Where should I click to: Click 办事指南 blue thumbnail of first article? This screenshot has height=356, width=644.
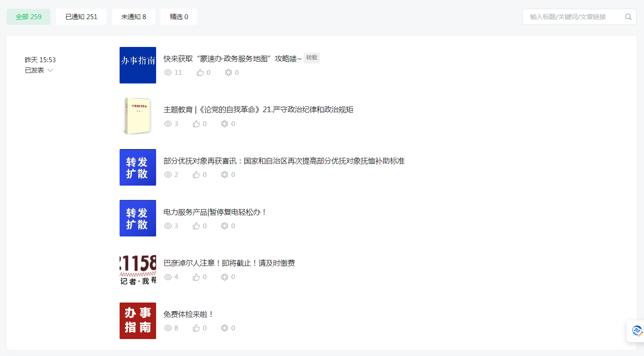click(138, 65)
